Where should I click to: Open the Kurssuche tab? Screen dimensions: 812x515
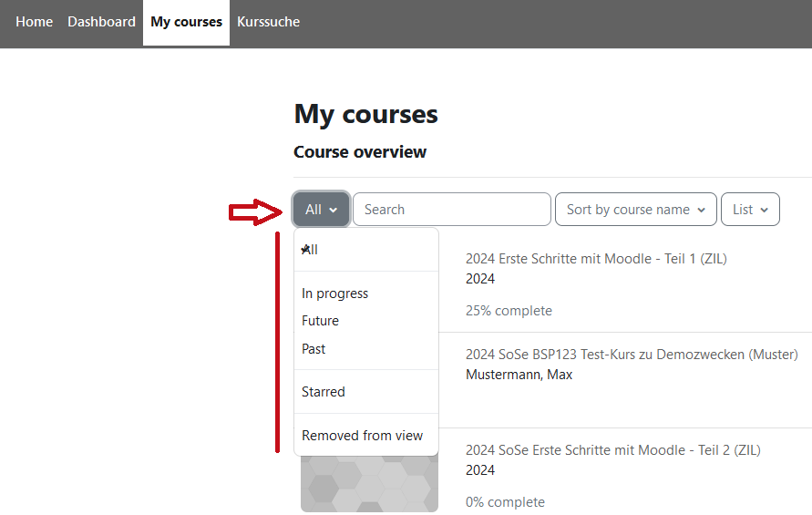point(268,22)
